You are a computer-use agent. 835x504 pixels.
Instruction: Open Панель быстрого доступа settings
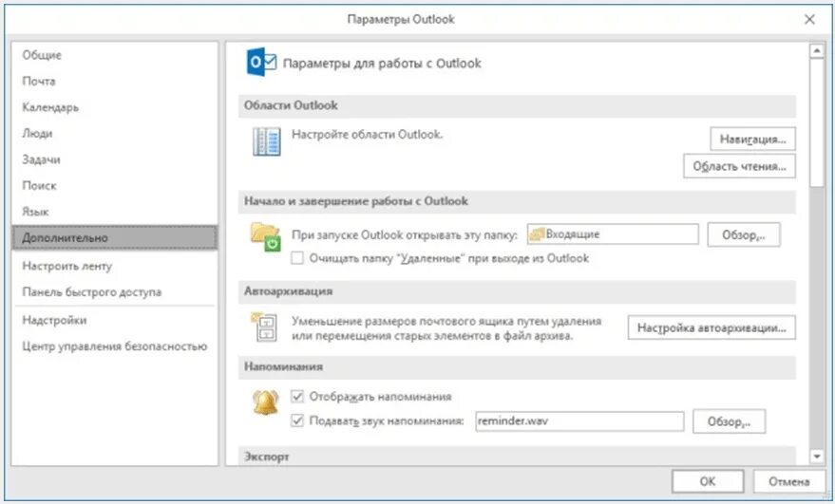tap(115, 292)
